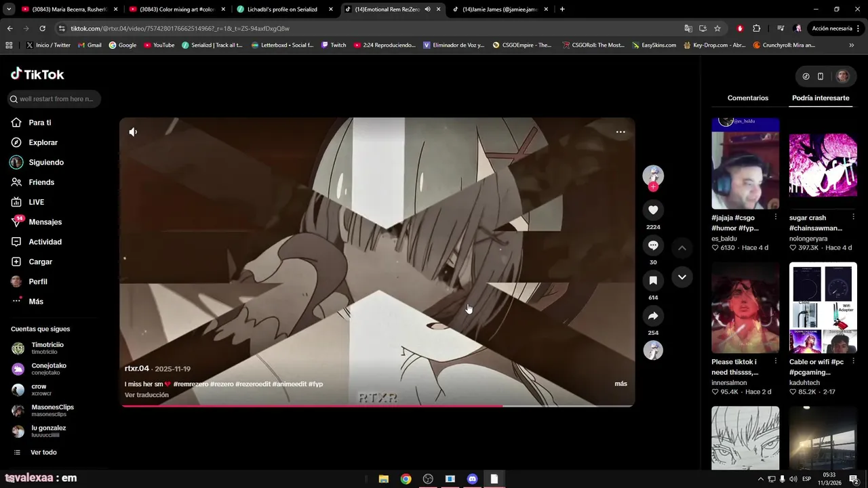The image size is (868, 488).
Task: Open File Explorer from the taskbar
Action: (x=383, y=479)
